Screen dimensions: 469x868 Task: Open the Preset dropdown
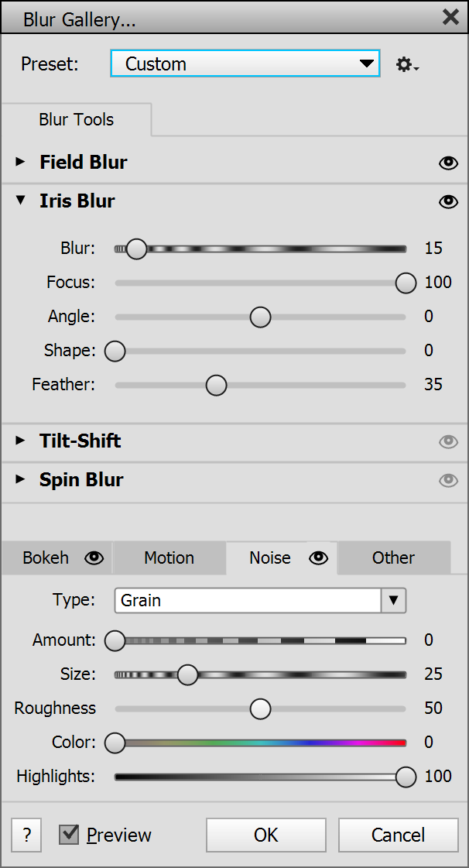(245, 64)
